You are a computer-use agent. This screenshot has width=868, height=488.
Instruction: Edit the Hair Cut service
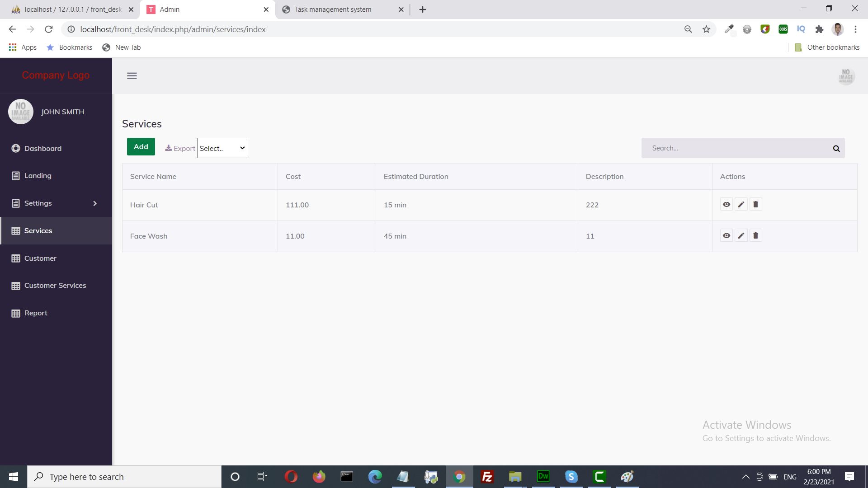741,204
